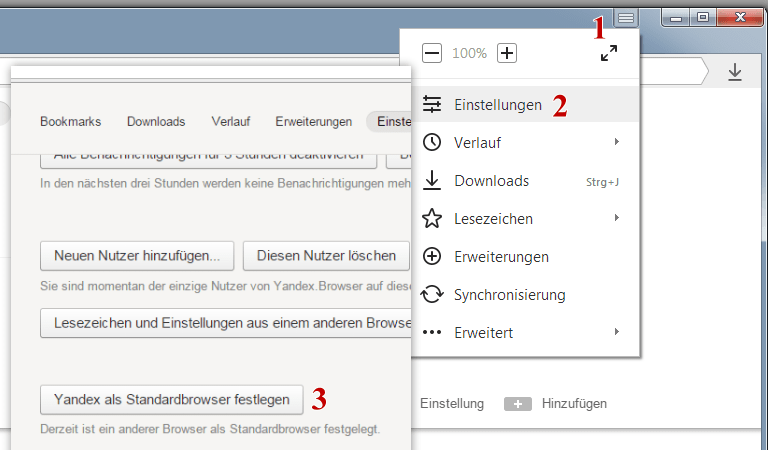The height and width of the screenshot is (450, 768).
Task: Click the downloads arrow icon in toolbar
Action: point(734,72)
